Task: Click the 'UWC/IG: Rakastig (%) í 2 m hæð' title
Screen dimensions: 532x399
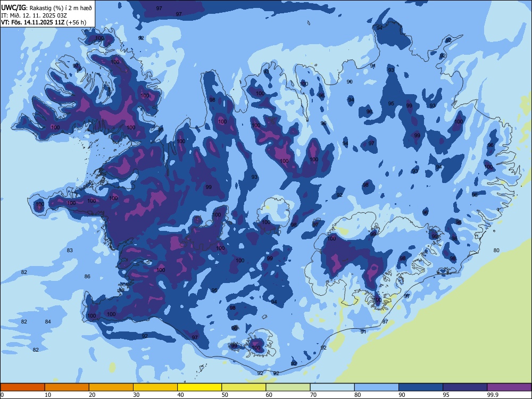Action: [x=46, y=7]
